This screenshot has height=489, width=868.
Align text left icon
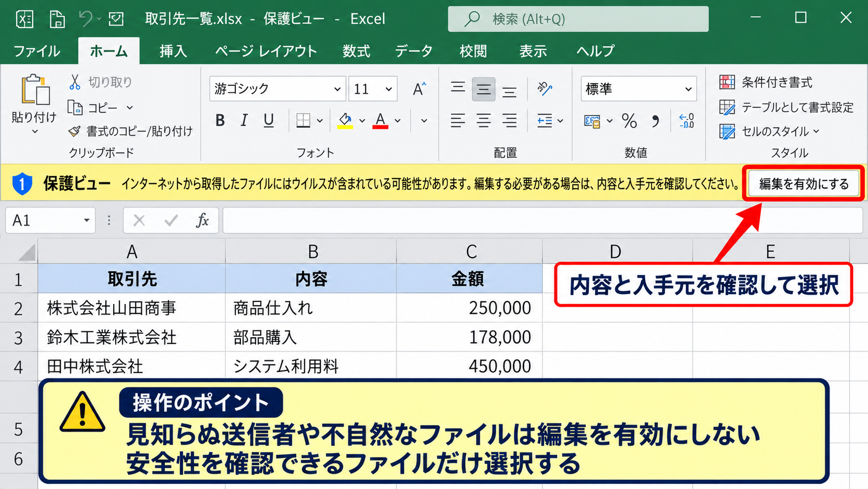(458, 121)
